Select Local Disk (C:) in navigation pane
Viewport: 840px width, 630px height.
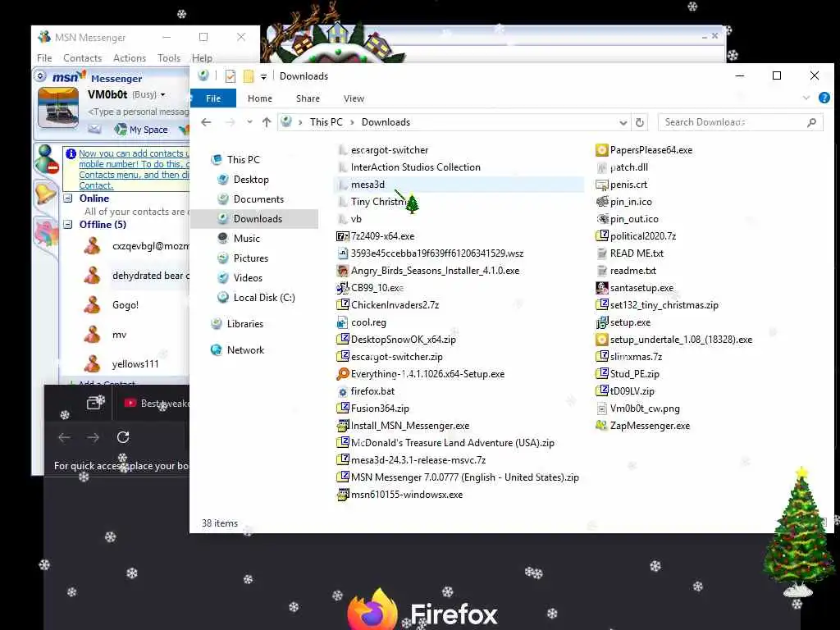(264, 297)
